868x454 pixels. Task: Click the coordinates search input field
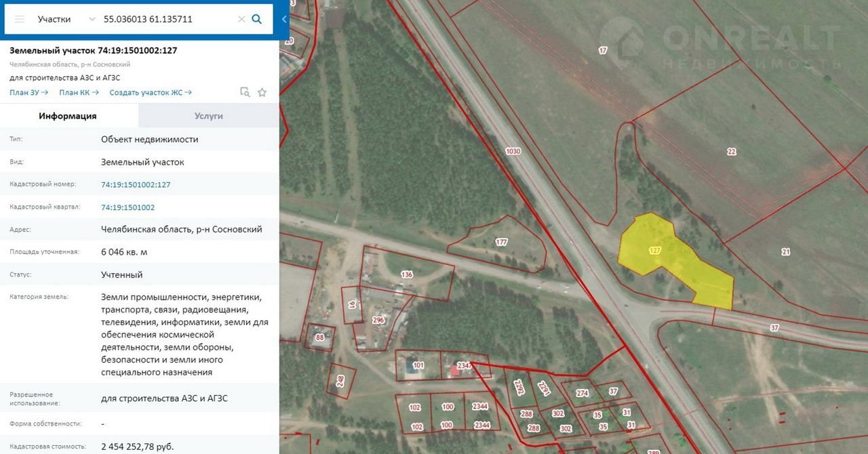point(166,19)
